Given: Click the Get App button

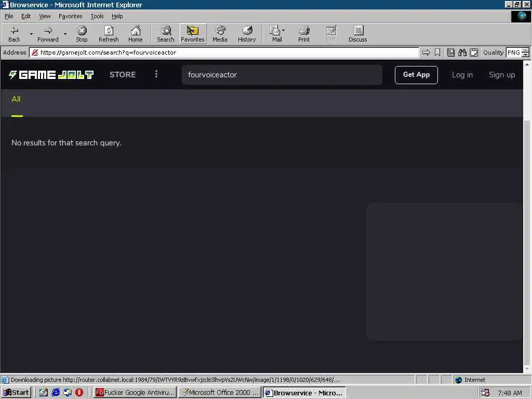Looking at the screenshot, I should [416, 75].
